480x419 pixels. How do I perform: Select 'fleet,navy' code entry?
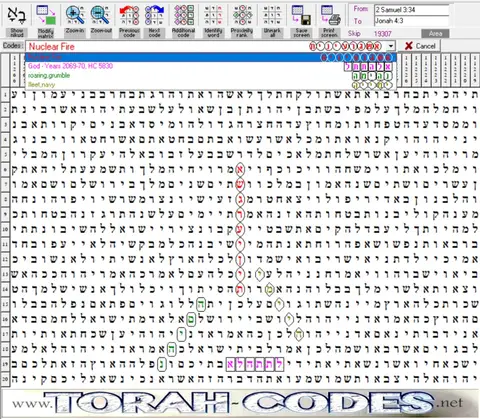211,85
